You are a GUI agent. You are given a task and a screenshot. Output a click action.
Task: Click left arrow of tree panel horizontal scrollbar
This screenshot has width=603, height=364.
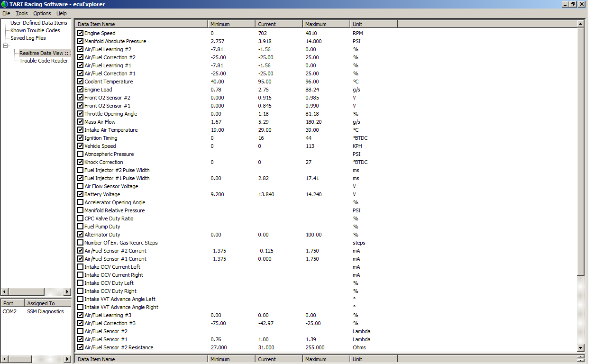pos(4,292)
